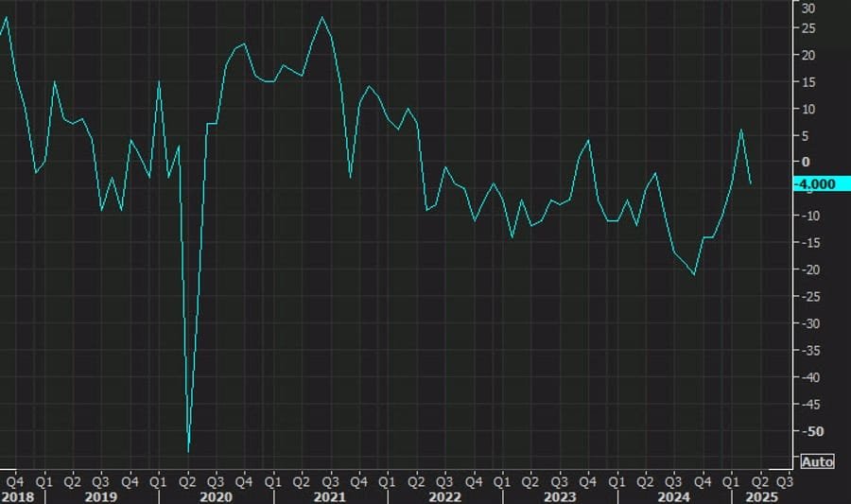Image resolution: width=851 pixels, height=504 pixels.
Task: Click the 15 label on the y-axis
Action: pyautogui.click(x=808, y=82)
